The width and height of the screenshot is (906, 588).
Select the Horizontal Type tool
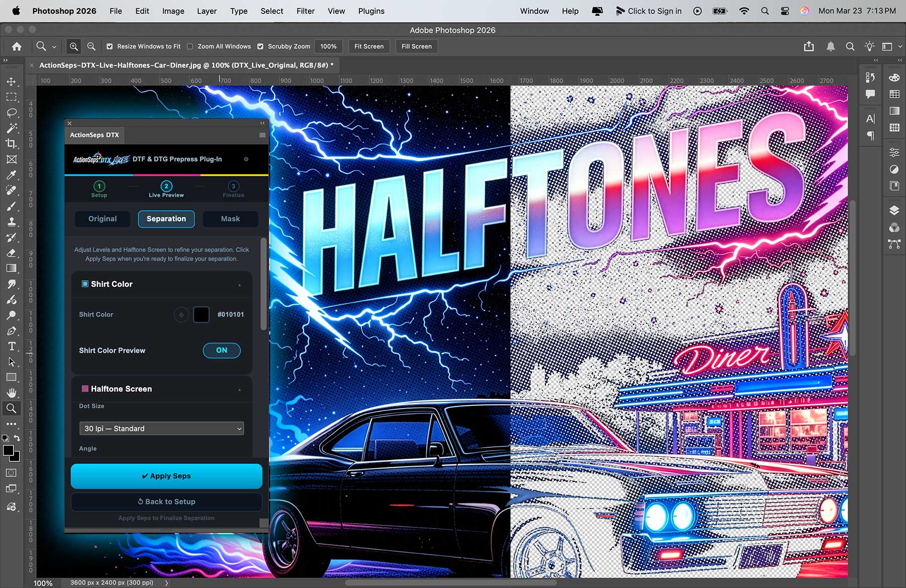[11, 346]
